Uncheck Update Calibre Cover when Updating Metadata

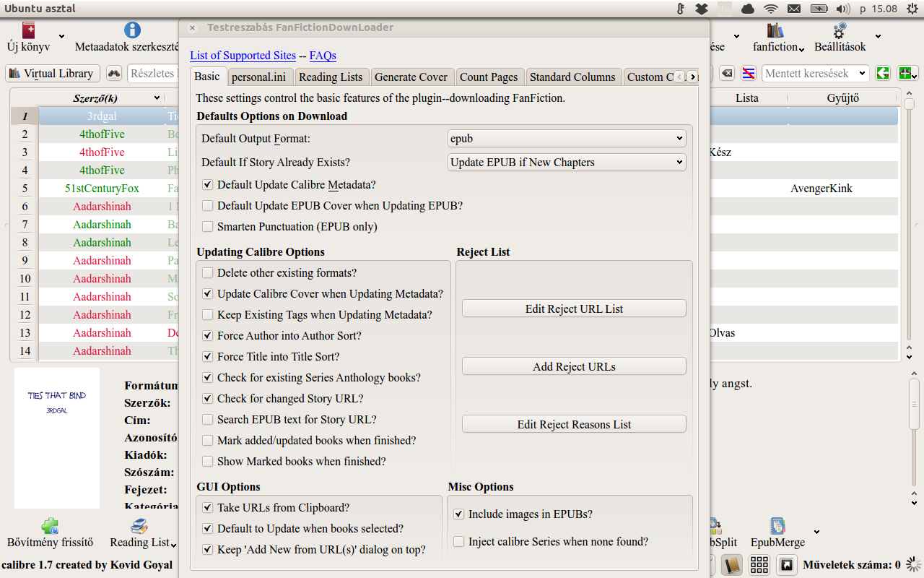208,294
